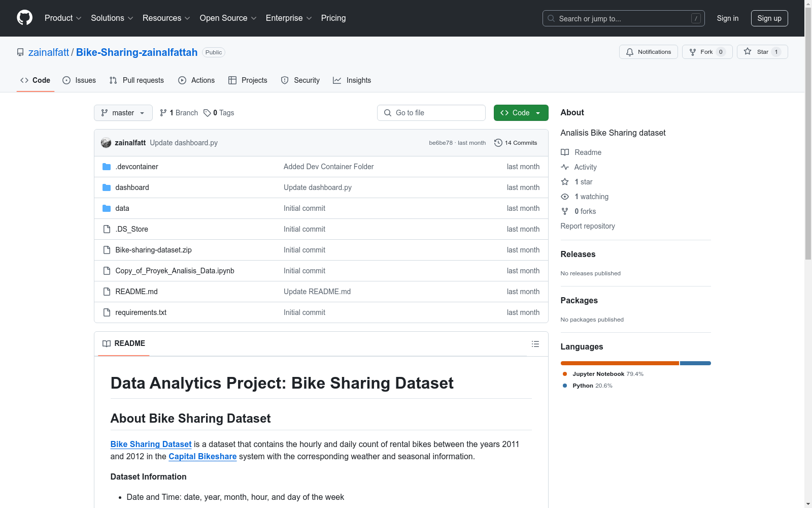Click Report repository link
Viewport: 812px width, 508px height.
588,226
